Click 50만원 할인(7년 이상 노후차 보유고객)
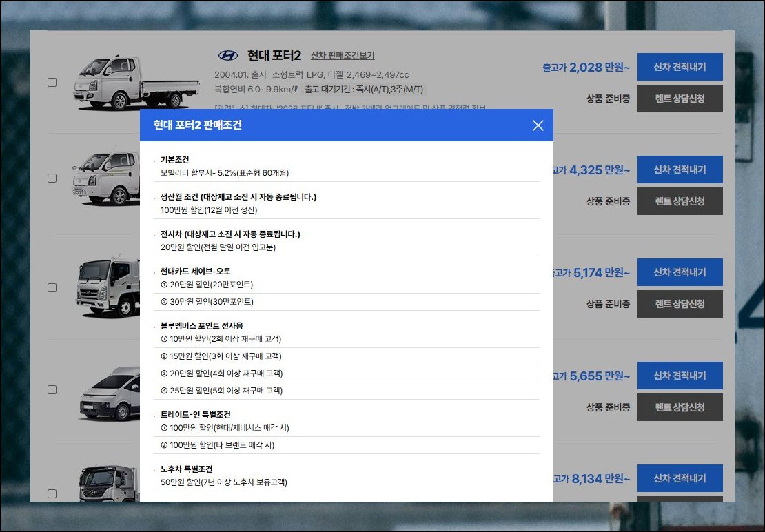765x532 pixels. click(x=224, y=482)
